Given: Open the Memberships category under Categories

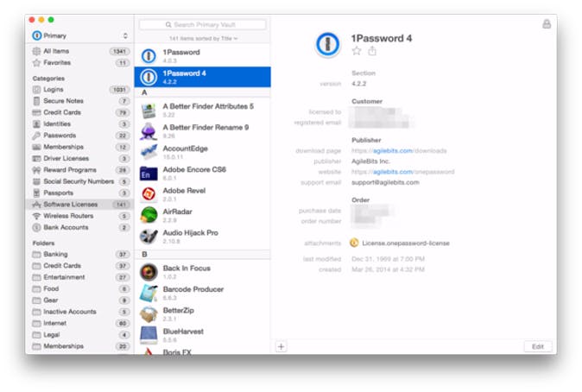Looking at the screenshot, I should (x=79, y=147).
